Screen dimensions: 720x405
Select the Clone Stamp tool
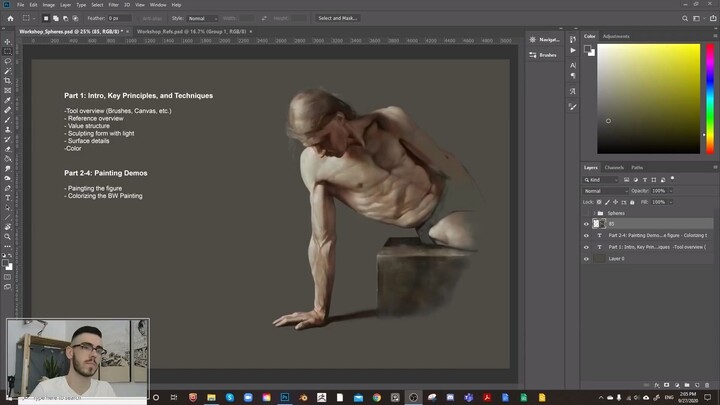[7, 129]
